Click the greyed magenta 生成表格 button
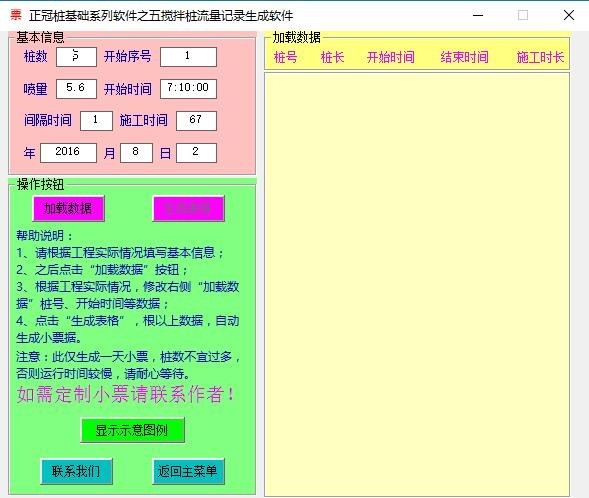The height and width of the screenshot is (498, 589). coord(189,208)
